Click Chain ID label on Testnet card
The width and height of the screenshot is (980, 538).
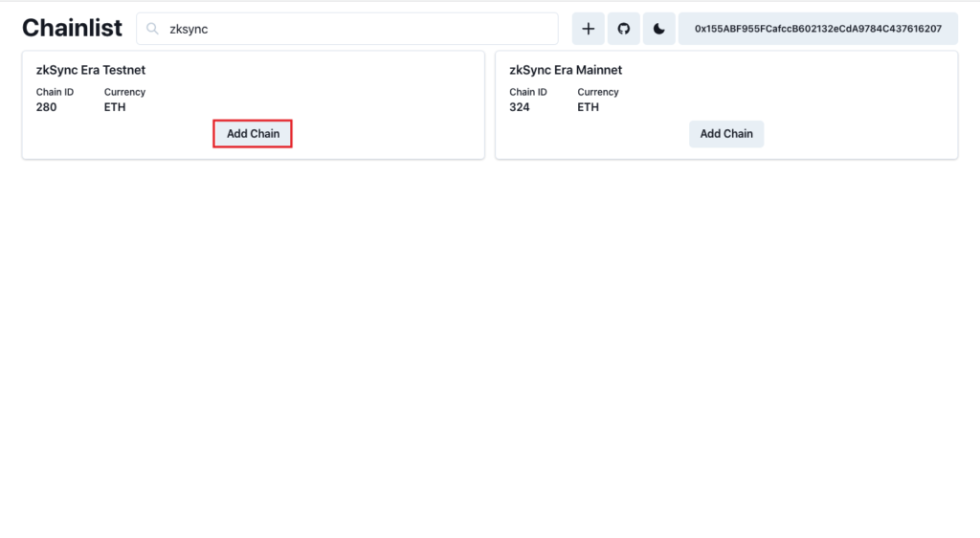click(x=55, y=92)
